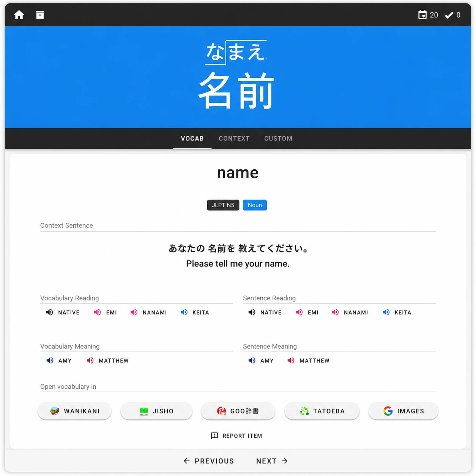Play Keita sentence reading audio
The width and height of the screenshot is (476, 476).
tap(397, 312)
